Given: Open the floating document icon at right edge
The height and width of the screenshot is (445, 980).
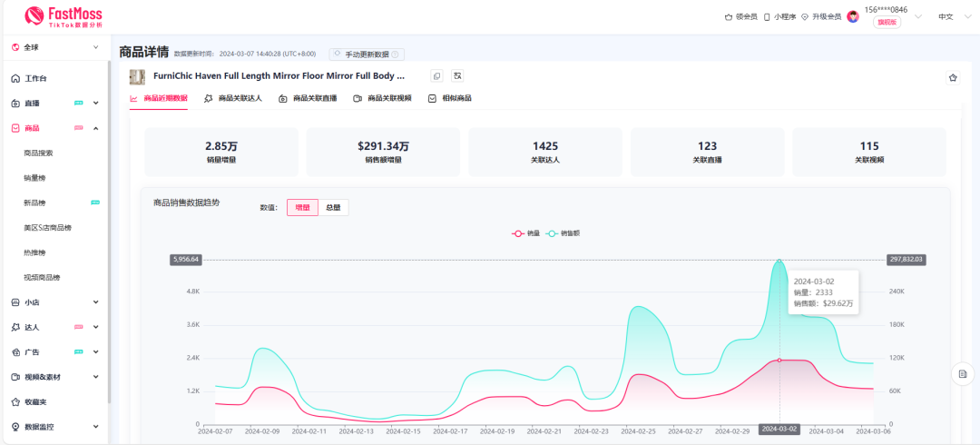Looking at the screenshot, I should (x=963, y=373).
